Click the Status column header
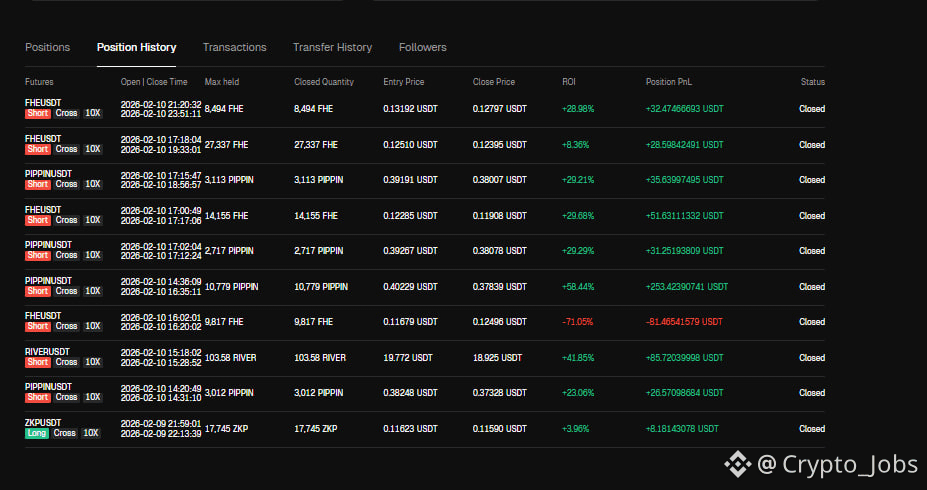This screenshot has width=927, height=490. (812, 81)
